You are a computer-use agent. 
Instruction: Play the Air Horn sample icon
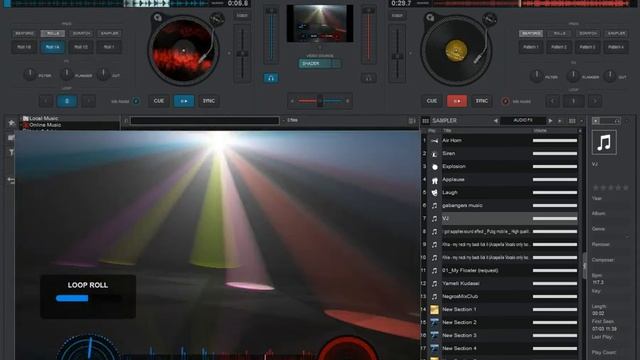click(435, 141)
